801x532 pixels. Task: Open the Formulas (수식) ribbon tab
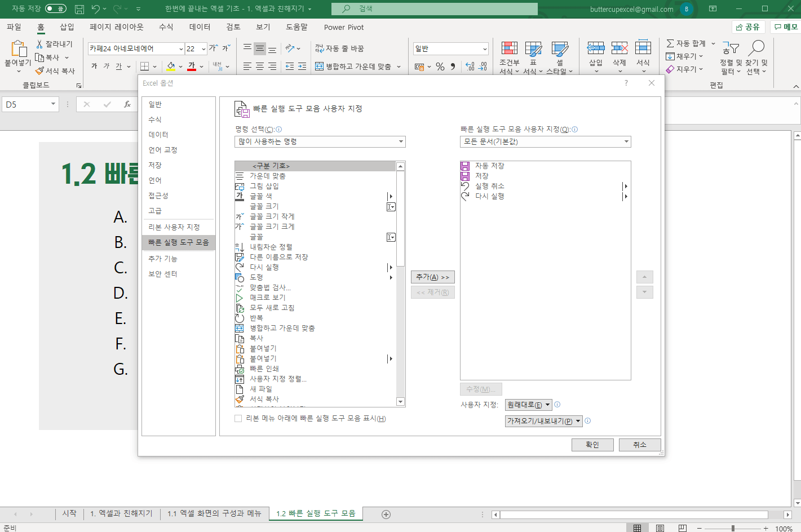coord(166,27)
